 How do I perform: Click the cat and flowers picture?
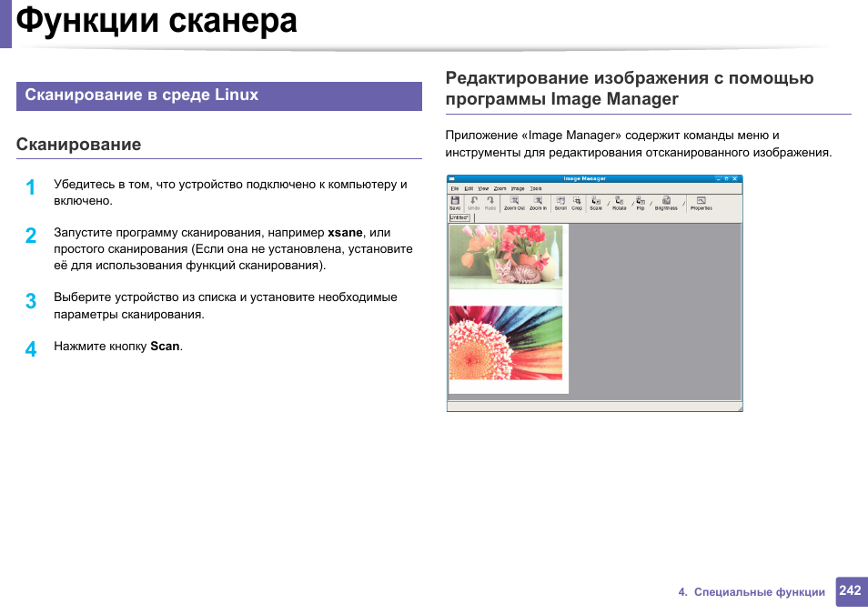pyautogui.click(x=505, y=257)
